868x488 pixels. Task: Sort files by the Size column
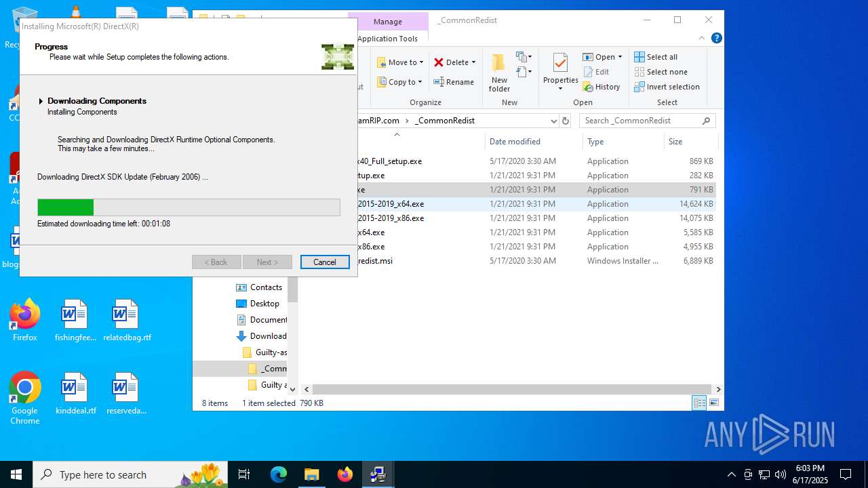click(691, 142)
